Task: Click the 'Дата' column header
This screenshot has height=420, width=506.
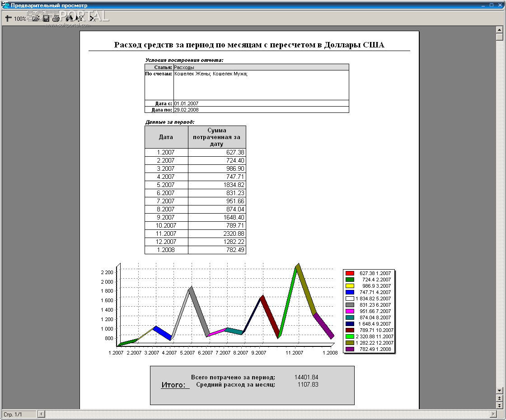Action: (x=166, y=137)
